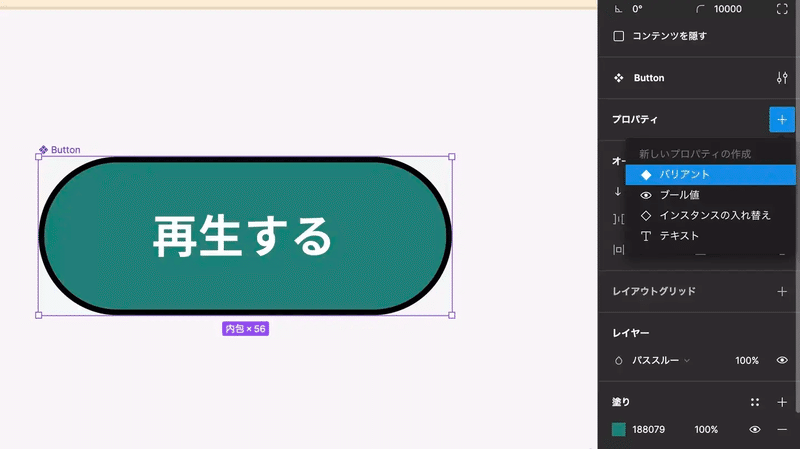Open fill styles four-dot icon
This screenshot has height=449, width=800.
coord(755,402)
